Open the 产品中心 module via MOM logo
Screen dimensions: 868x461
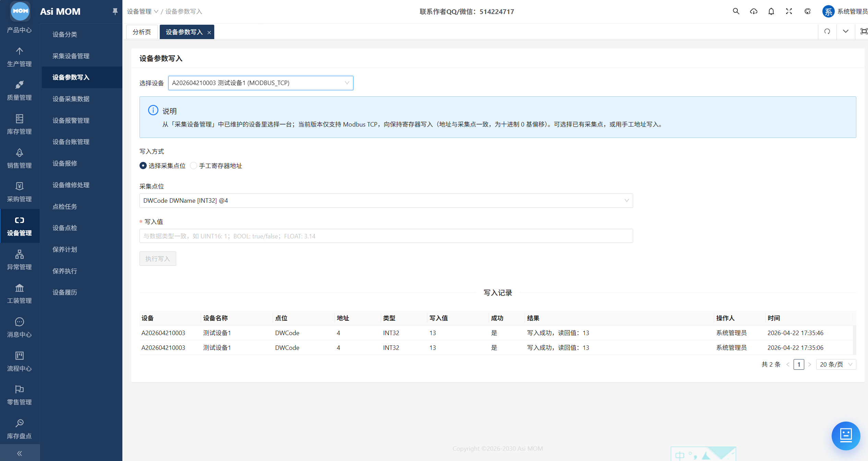pyautogui.click(x=20, y=11)
